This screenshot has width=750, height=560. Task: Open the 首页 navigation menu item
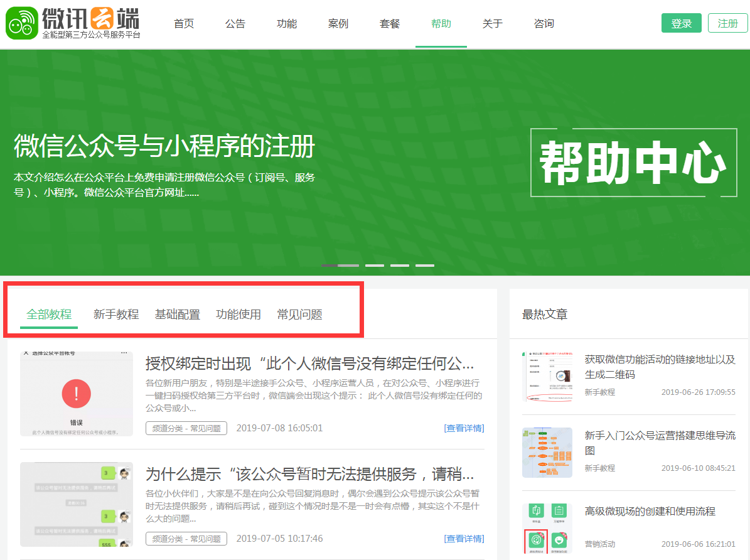tap(184, 24)
